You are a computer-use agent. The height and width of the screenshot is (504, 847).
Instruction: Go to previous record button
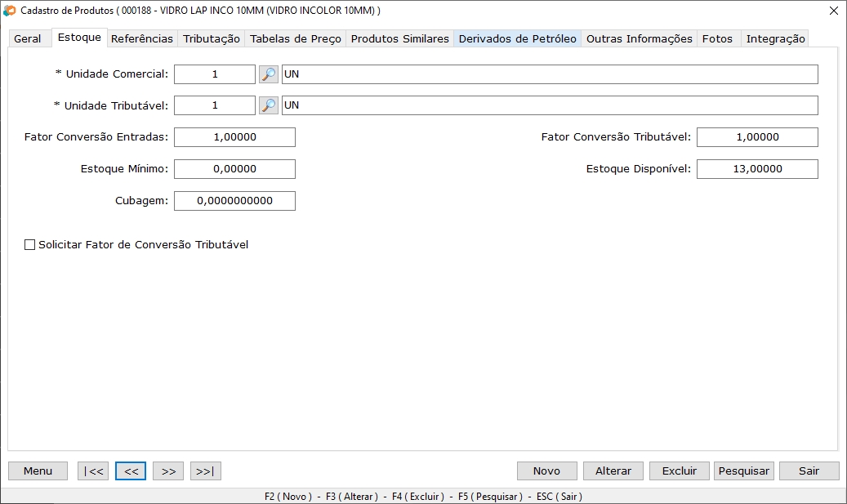[x=131, y=471]
